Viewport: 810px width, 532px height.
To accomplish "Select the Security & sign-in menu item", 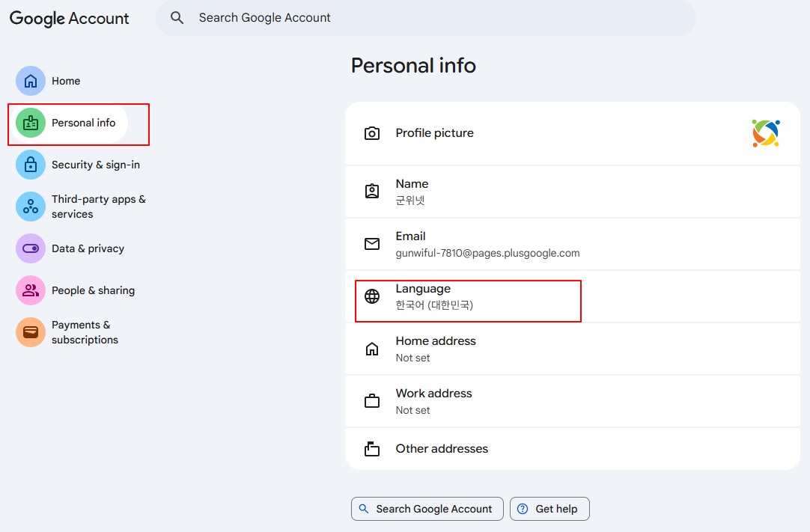I will coord(95,165).
